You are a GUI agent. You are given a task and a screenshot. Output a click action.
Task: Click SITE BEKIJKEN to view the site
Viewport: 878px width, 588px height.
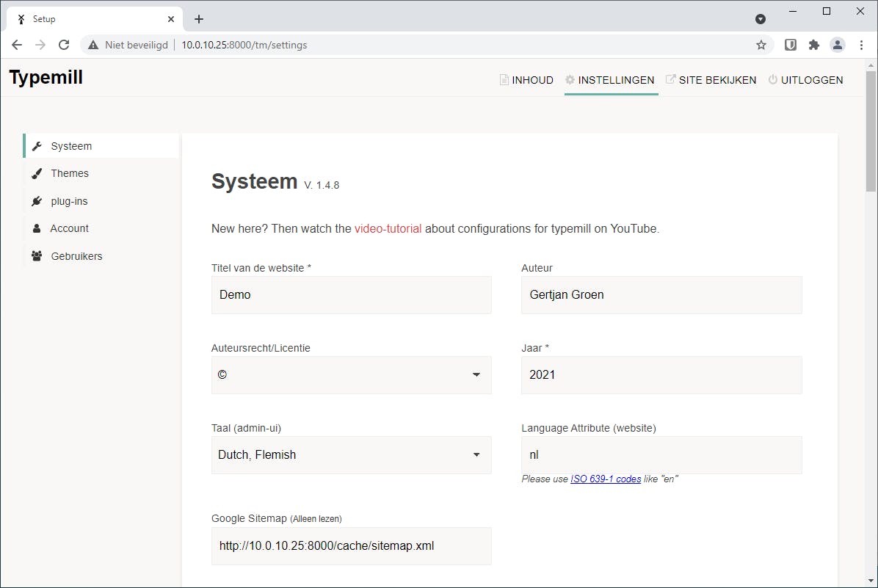click(x=711, y=80)
